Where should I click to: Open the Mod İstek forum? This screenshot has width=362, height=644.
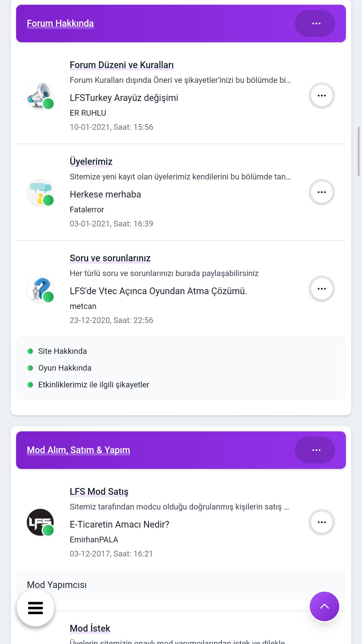90,628
